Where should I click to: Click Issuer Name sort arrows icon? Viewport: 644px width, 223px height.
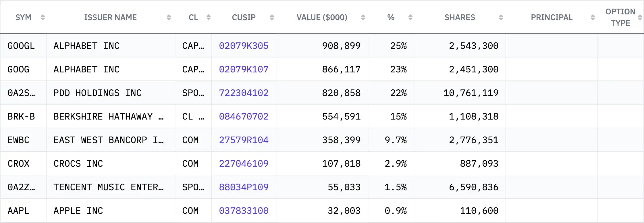click(x=169, y=18)
